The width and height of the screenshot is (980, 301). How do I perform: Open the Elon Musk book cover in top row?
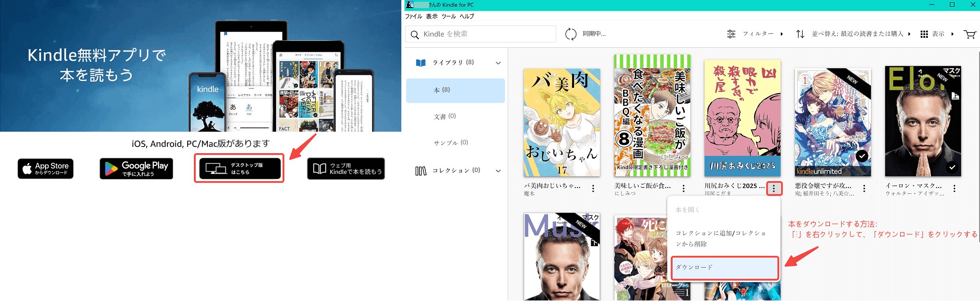[923, 121]
